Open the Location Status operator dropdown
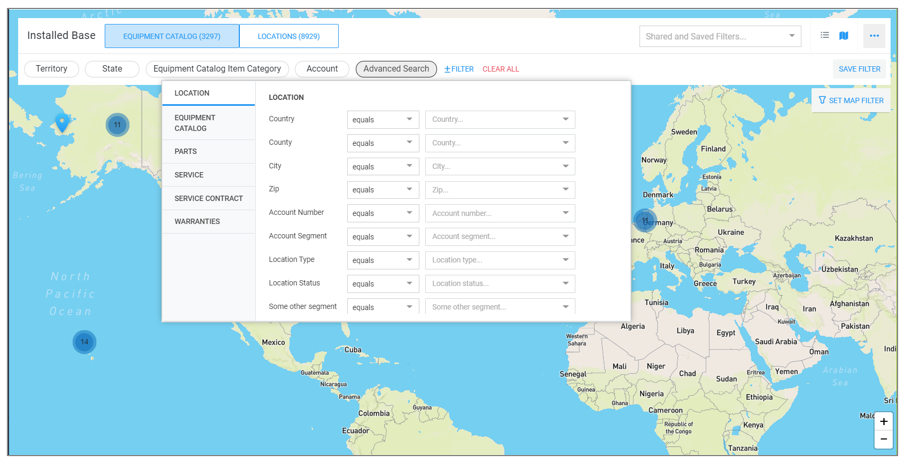The width and height of the screenshot is (905, 465). (383, 284)
